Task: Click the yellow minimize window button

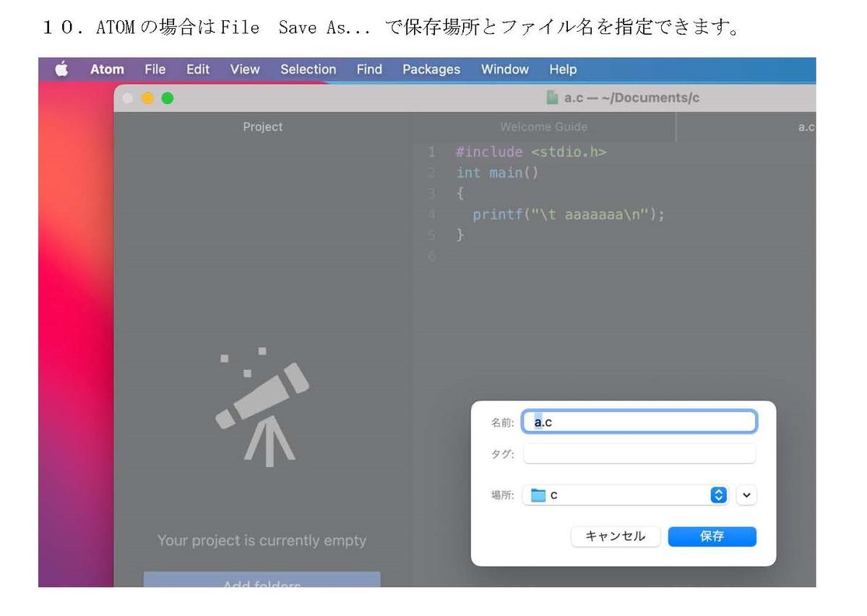Action: [x=147, y=98]
